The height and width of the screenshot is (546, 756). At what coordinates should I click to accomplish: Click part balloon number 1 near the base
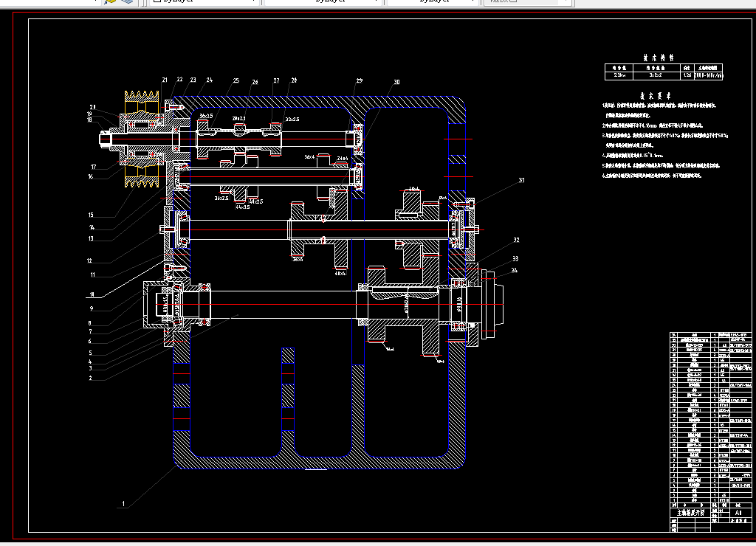click(123, 504)
